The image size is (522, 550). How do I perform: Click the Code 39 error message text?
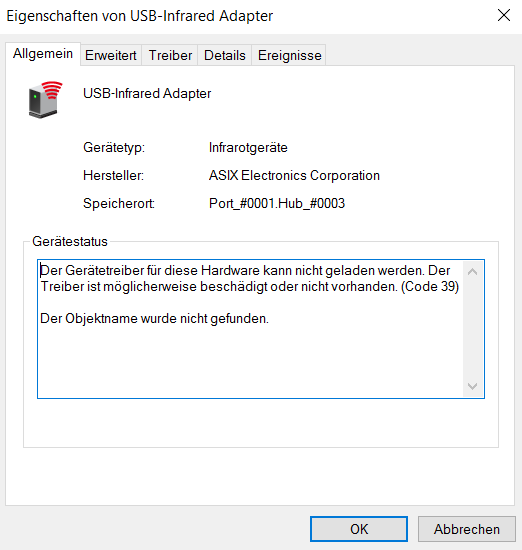(249, 279)
